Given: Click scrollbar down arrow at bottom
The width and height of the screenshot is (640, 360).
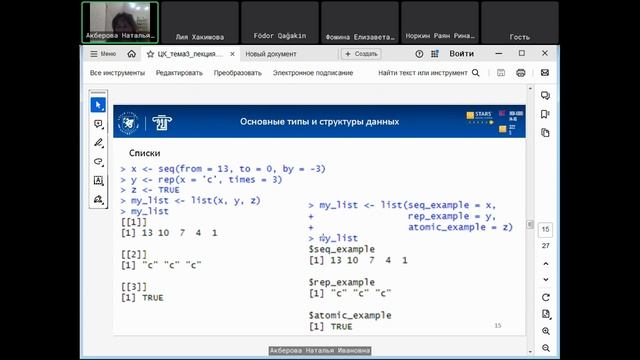Looking at the screenshot, I should pyautogui.click(x=530, y=351).
